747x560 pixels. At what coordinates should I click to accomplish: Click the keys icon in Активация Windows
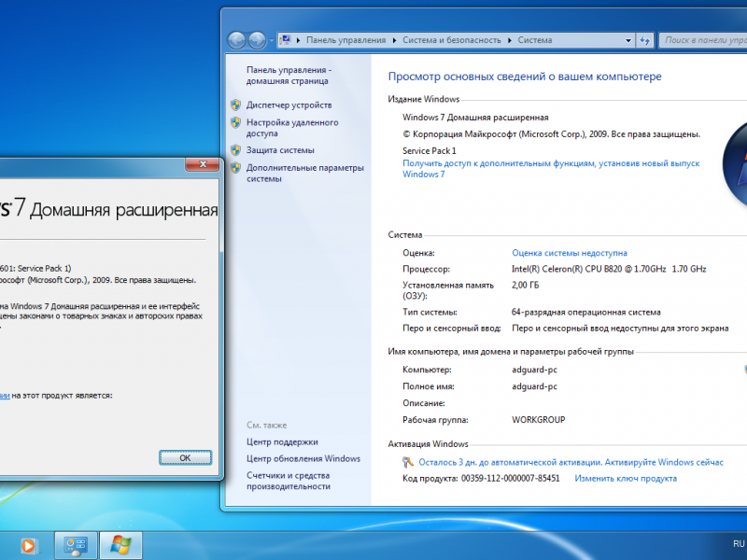408,462
